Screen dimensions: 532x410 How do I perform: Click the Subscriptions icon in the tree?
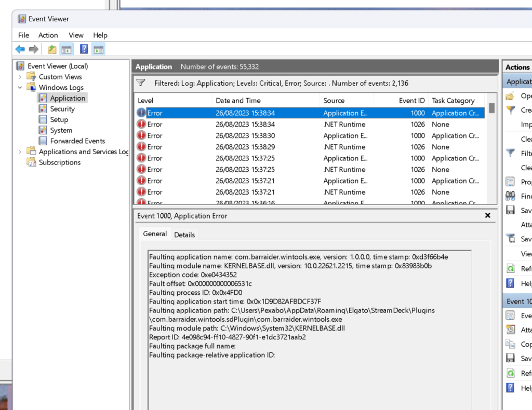click(x=31, y=162)
